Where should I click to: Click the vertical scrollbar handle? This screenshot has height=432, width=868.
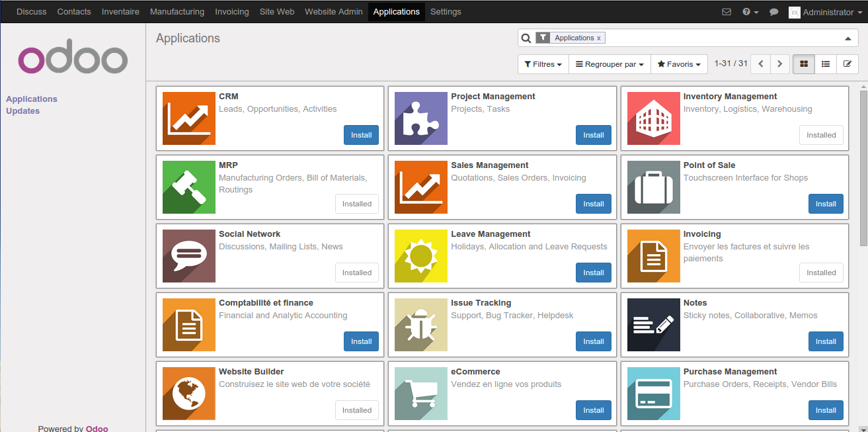point(863,167)
